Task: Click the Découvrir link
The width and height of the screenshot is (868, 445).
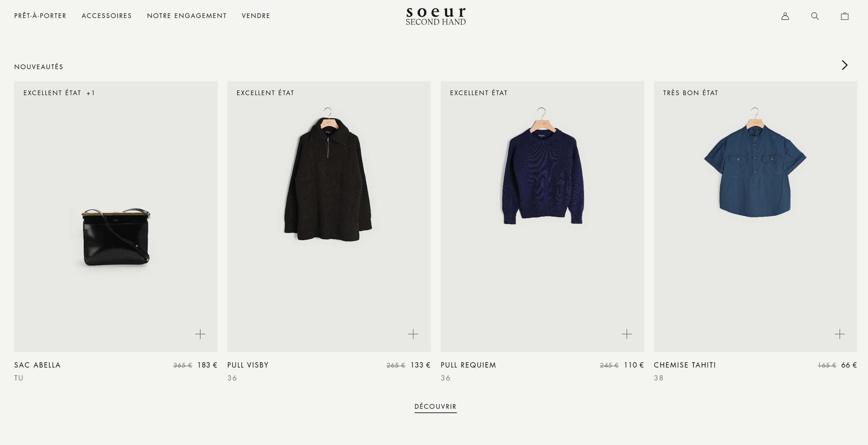Action: tap(435, 407)
